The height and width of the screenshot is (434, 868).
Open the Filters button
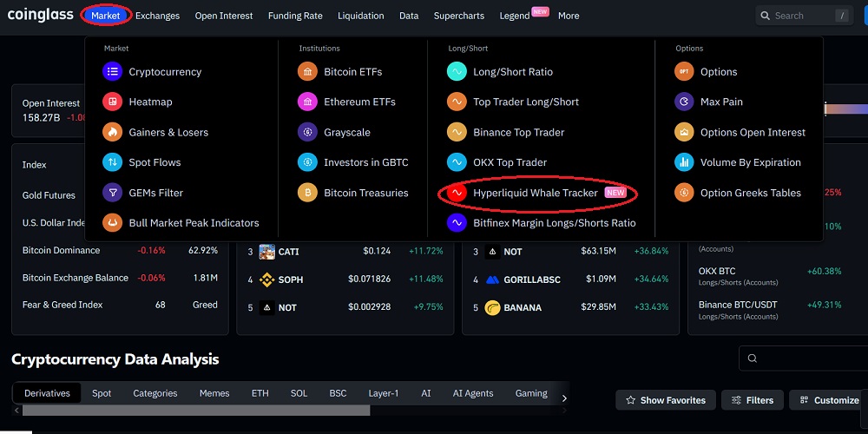tap(753, 400)
